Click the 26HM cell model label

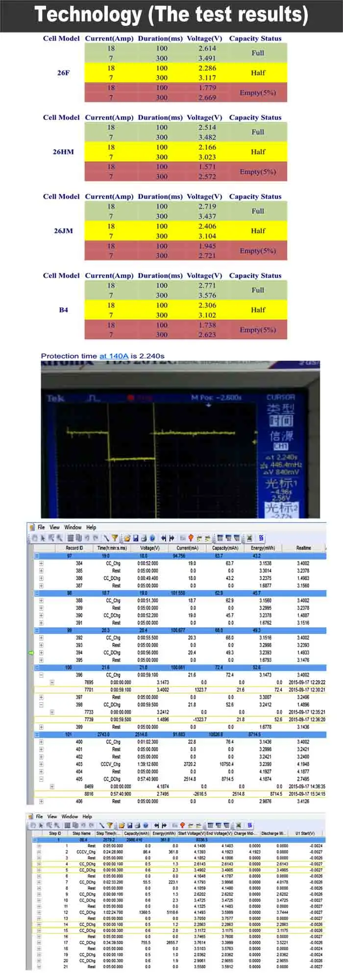pos(63,152)
